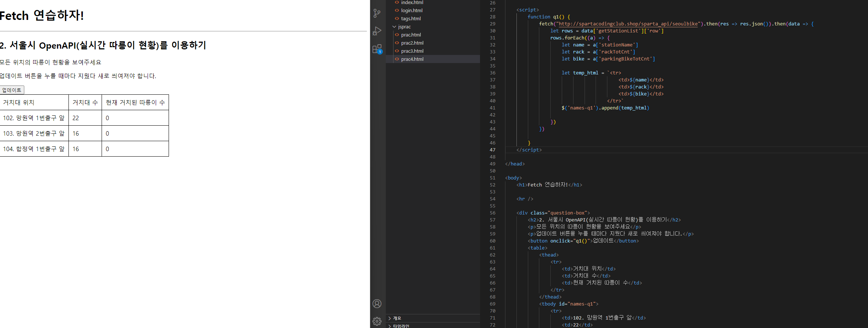Click the 'div class="question-box"' code line

click(x=553, y=213)
